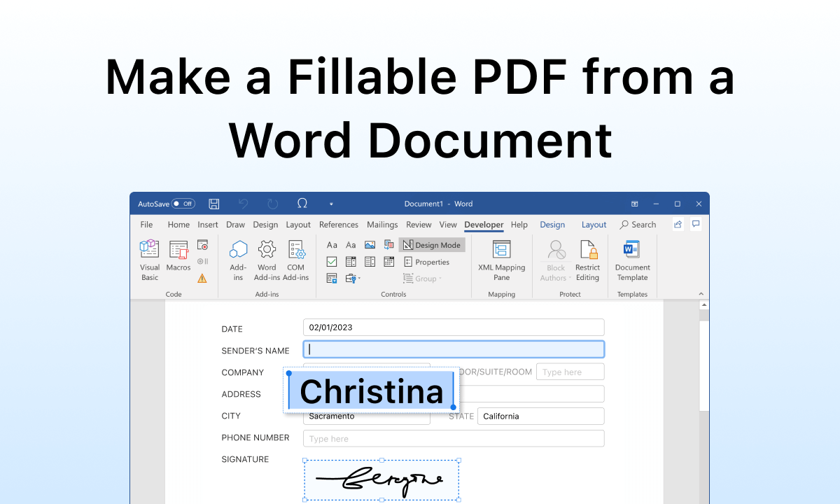Insert a Date Picker content control
The image size is (840, 504).
[x=388, y=261]
